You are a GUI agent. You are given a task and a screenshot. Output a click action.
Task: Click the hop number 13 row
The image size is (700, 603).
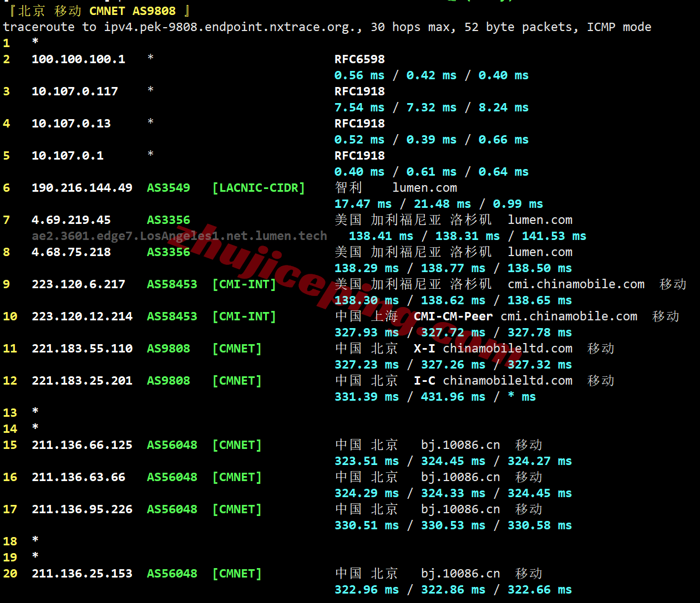point(21,413)
